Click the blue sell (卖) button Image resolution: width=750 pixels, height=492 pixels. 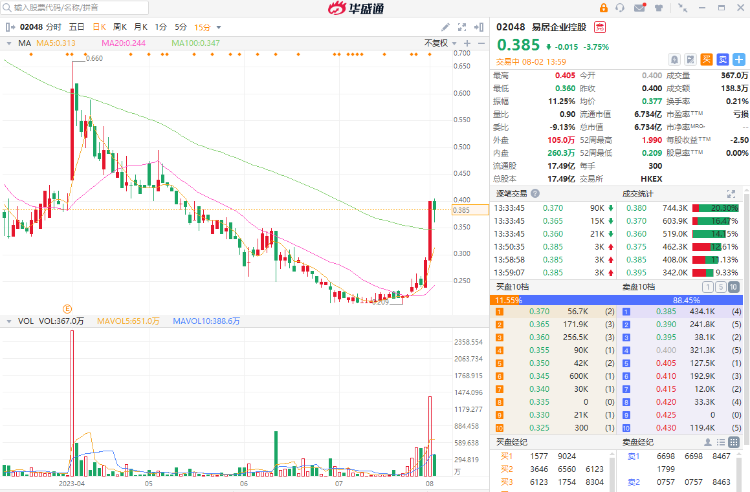(x=723, y=60)
